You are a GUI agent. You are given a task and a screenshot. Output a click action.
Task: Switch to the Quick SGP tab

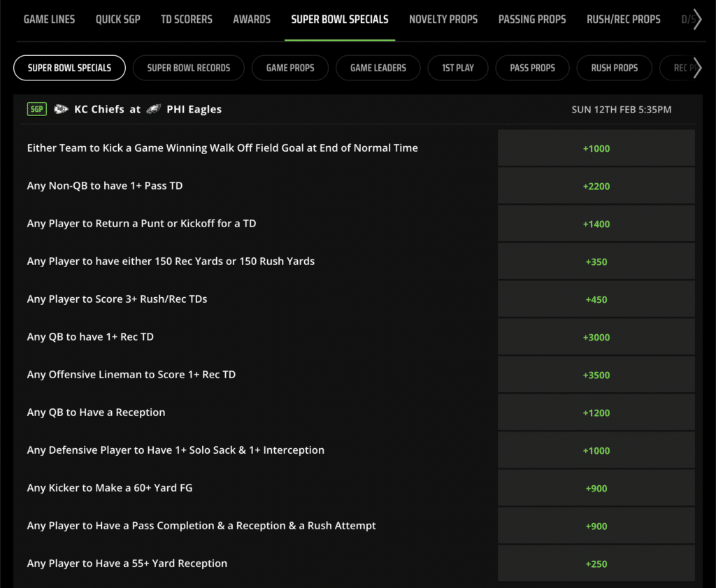pyautogui.click(x=117, y=19)
